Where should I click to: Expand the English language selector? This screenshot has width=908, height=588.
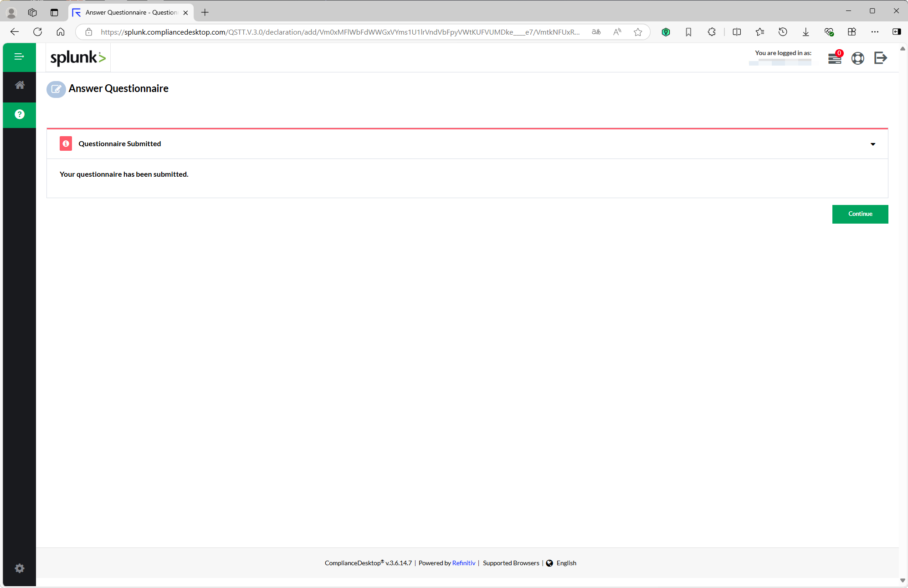coord(566,563)
